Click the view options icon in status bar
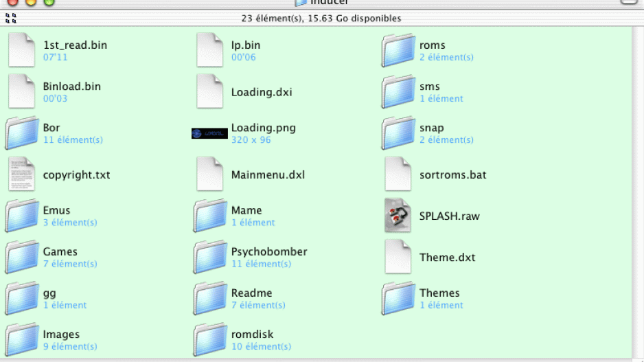644x362 pixels. [11, 18]
